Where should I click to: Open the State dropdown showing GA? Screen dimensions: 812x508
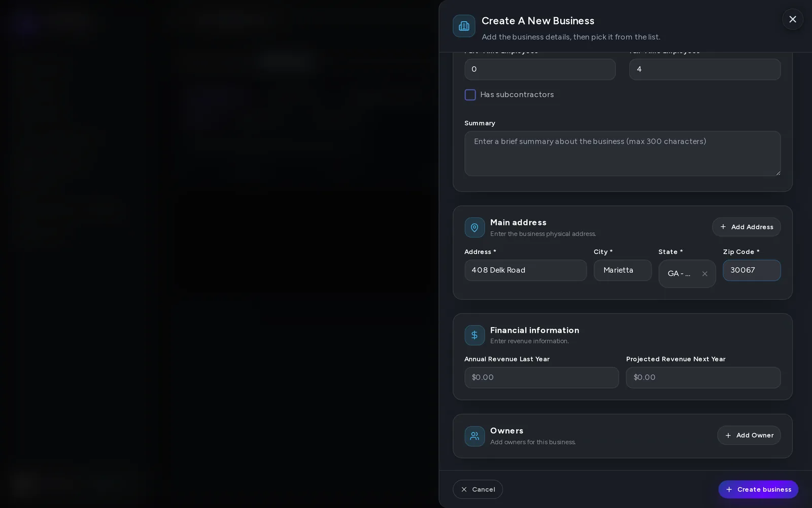tap(687, 274)
